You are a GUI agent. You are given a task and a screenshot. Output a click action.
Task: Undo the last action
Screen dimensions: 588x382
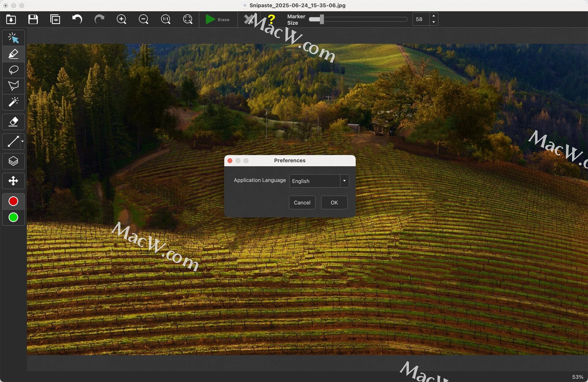coord(77,19)
